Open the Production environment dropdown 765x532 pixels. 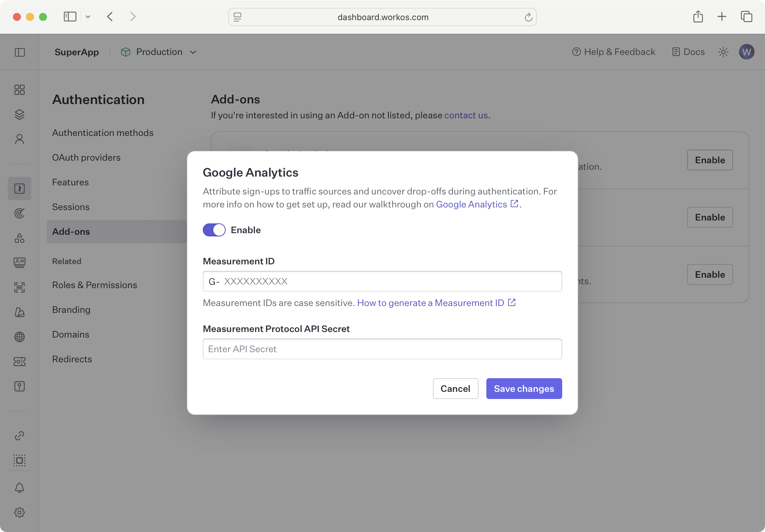[x=159, y=52]
